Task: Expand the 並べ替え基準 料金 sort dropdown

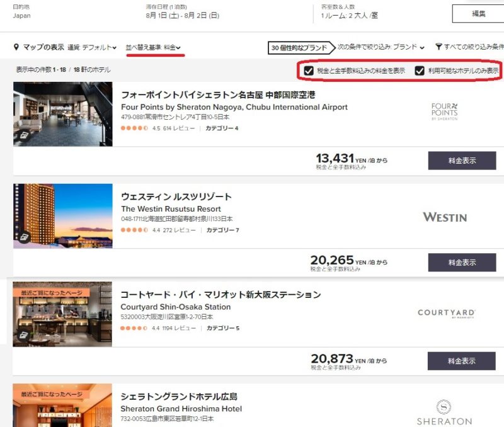Action: 153,48
